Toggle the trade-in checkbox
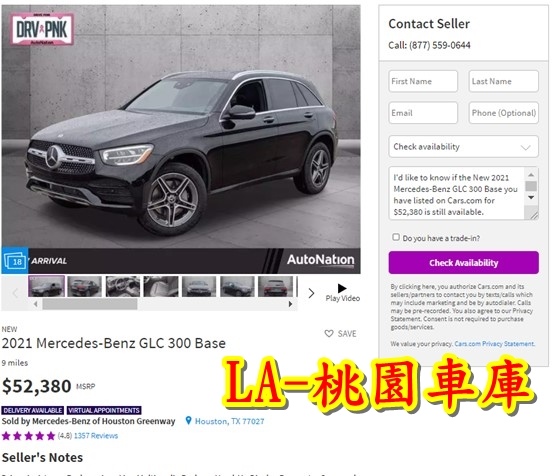The width and height of the screenshot is (553, 476). [x=396, y=237]
